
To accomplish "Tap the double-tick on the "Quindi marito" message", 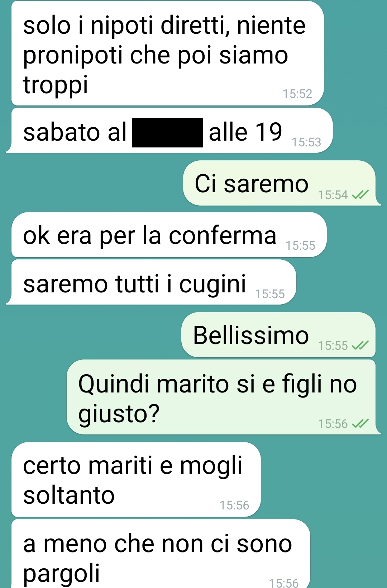I will [360, 424].
